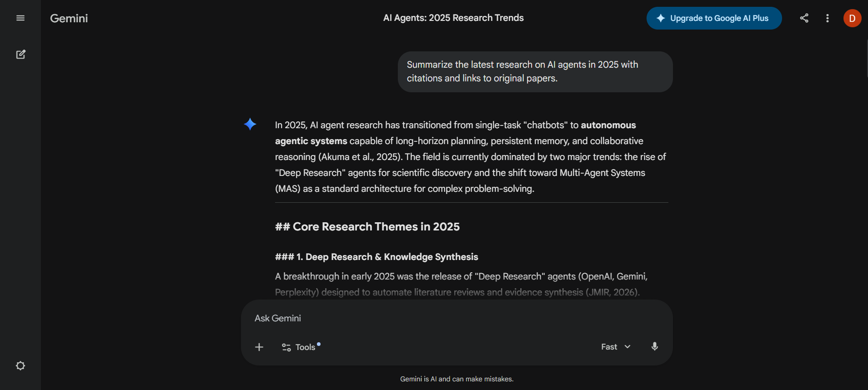
Task: Click the JMIR, 2026 citation text
Action: tap(612, 292)
